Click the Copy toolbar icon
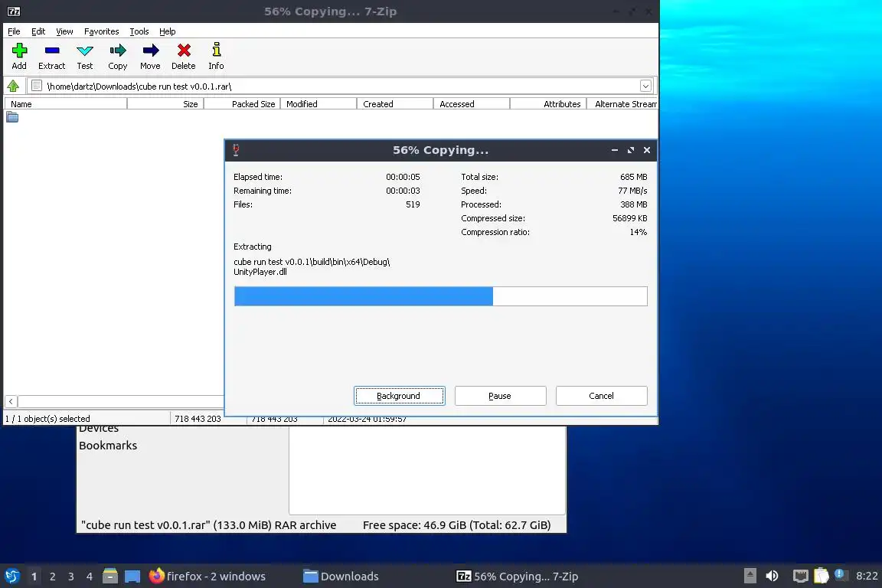 pos(118,56)
